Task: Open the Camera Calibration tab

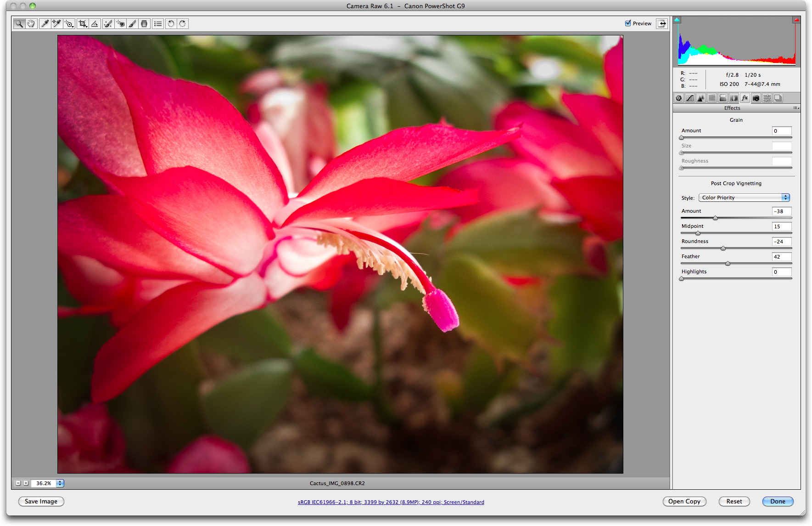Action: click(756, 98)
